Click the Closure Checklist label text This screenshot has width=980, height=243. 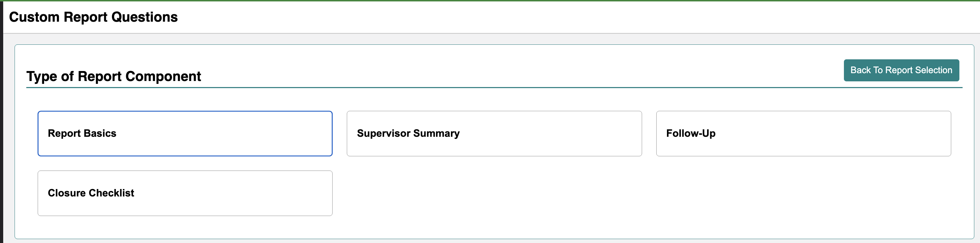[91, 193]
